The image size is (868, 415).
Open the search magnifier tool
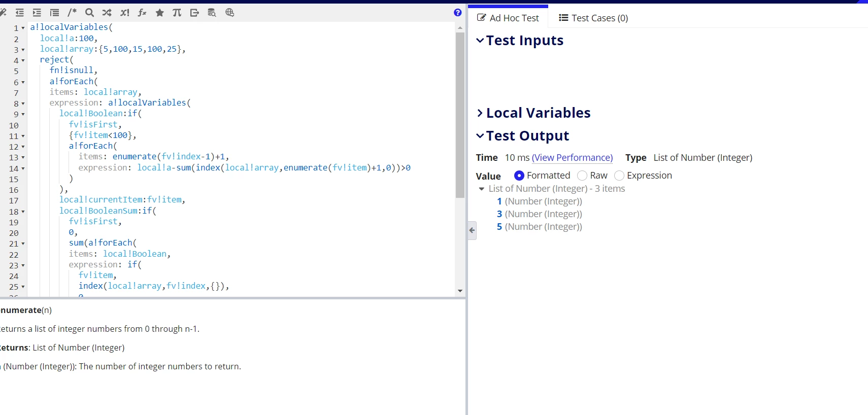click(89, 13)
